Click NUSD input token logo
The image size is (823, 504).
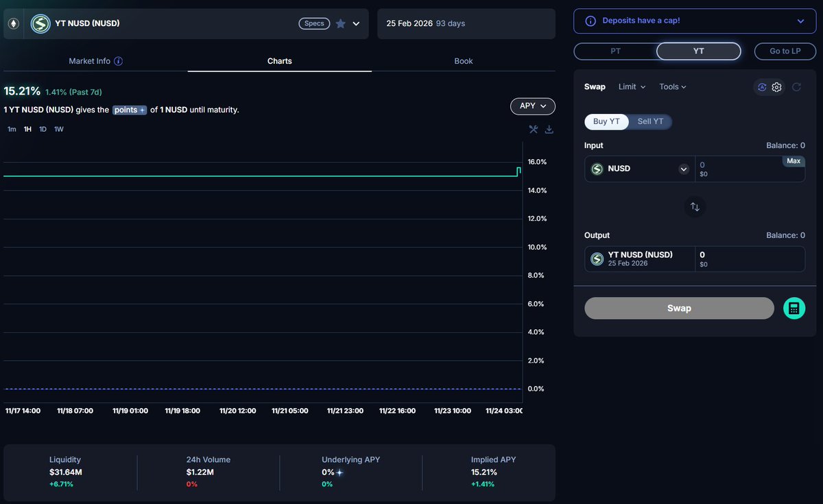pos(597,169)
